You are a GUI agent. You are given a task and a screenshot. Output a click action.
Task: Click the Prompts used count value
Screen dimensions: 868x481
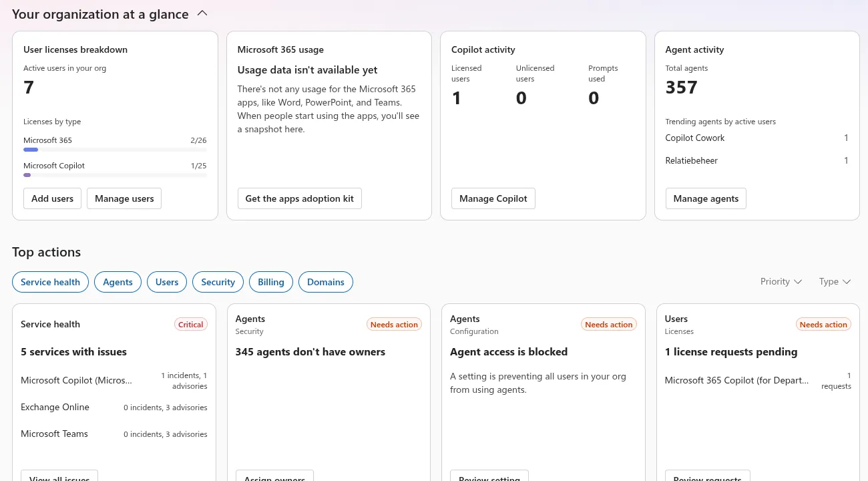[x=594, y=98]
